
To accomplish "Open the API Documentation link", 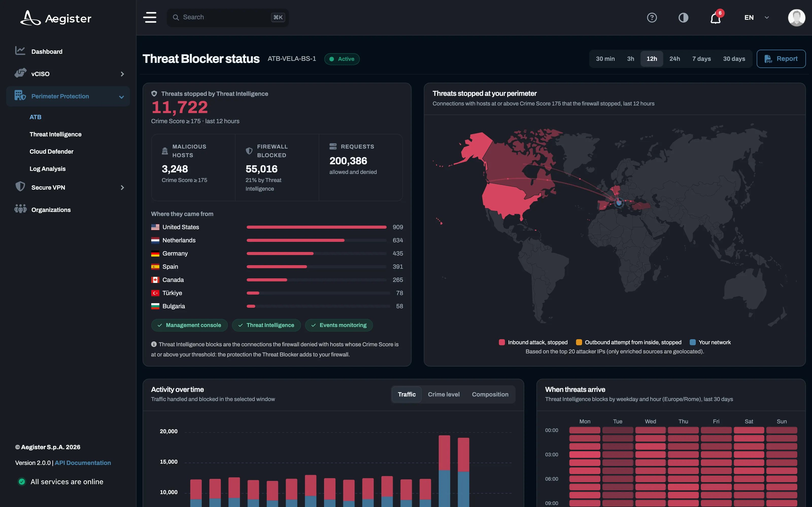I will point(82,463).
